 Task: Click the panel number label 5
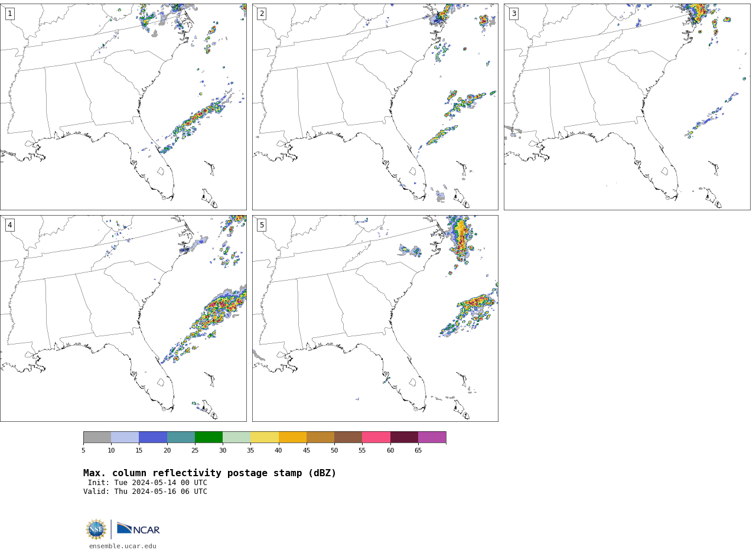(x=262, y=225)
